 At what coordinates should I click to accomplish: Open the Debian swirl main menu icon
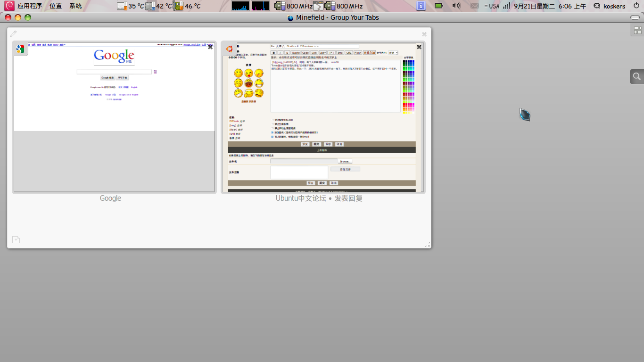click(x=9, y=6)
